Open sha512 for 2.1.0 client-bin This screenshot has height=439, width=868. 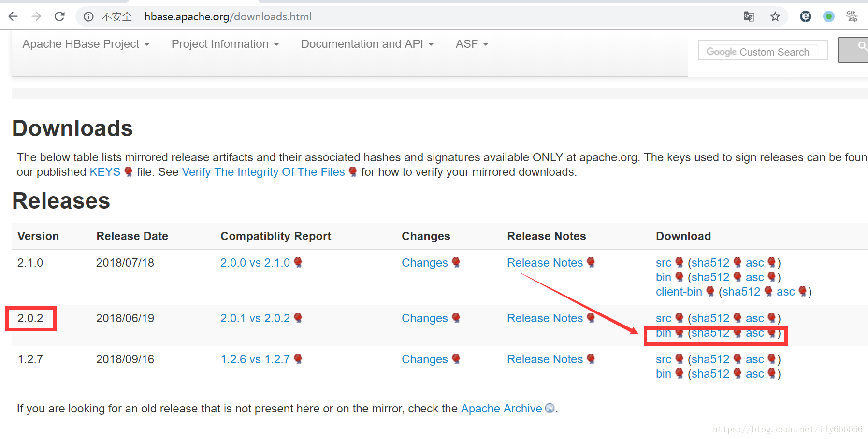741,292
